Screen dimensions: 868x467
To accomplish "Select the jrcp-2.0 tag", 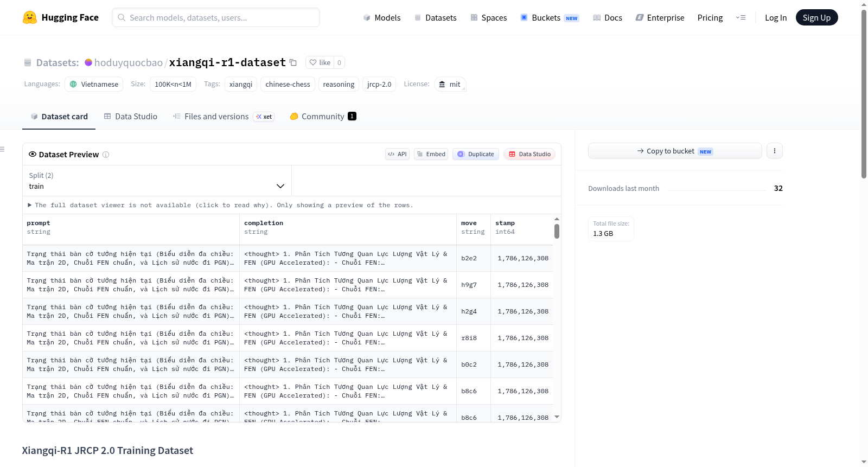I will point(379,84).
